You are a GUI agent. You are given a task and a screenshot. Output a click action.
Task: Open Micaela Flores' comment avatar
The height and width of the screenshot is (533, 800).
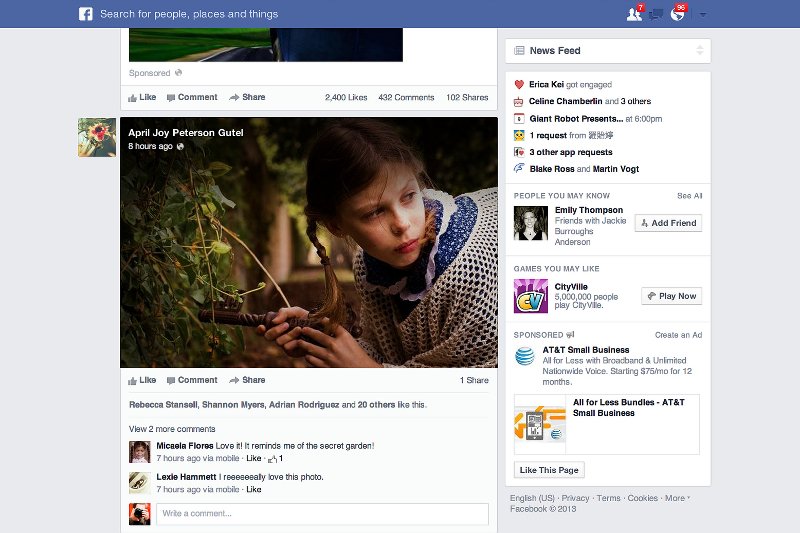tap(140, 452)
